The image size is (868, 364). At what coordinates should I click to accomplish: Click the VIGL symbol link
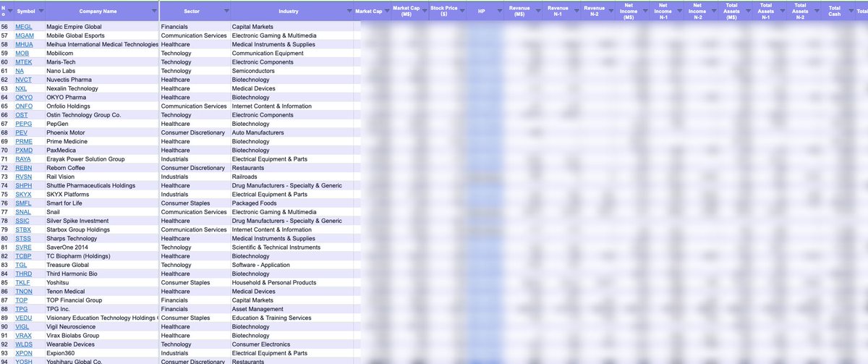tap(22, 327)
